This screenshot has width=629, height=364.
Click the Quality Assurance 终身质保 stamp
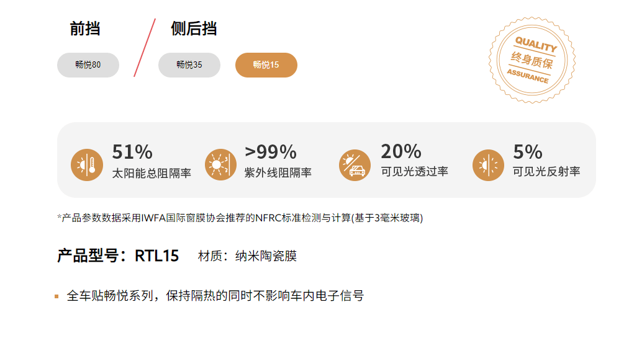pyautogui.click(x=532, y=60)
